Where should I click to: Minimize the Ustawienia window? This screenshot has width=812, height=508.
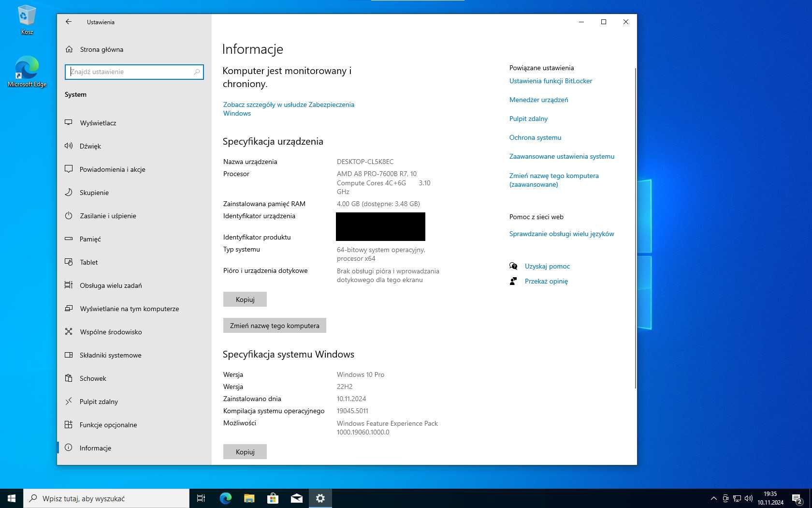[581, 22]
